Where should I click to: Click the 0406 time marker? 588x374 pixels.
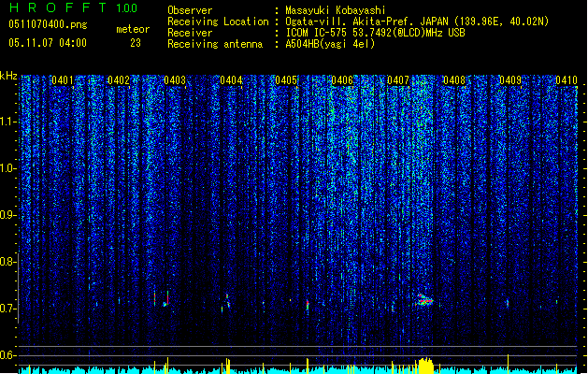pyautogui.click(x=342, y=80)
